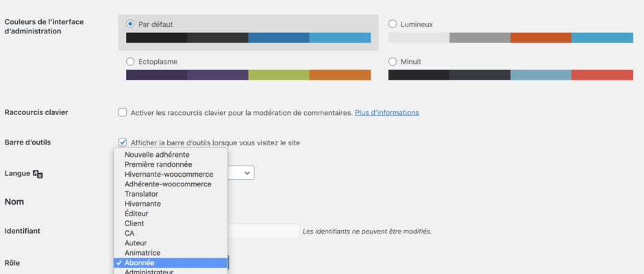Choose Éditeur from the role list
Screen dimensions: 644x274
pos(136,214)
